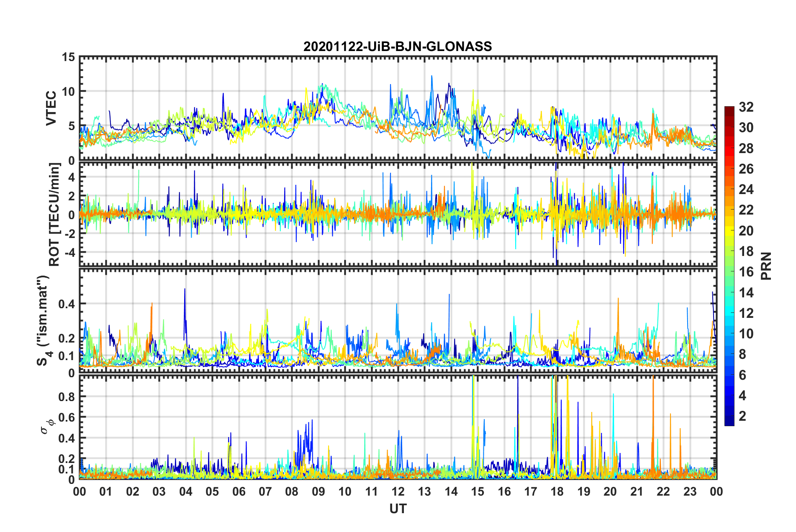
Task: Click colorbar tick label 28
Action: tap(746, 148)
